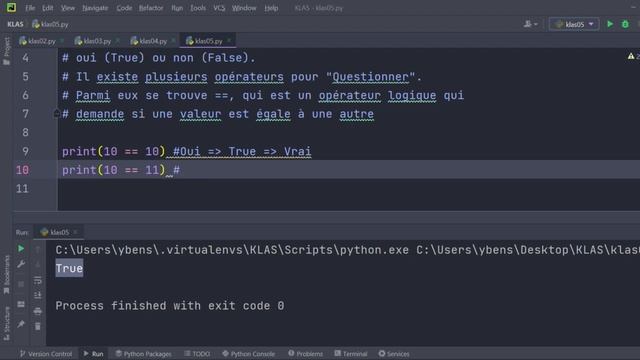640x360 pixels.
Task: Open Python Console tool window
Action: (249, 353)
